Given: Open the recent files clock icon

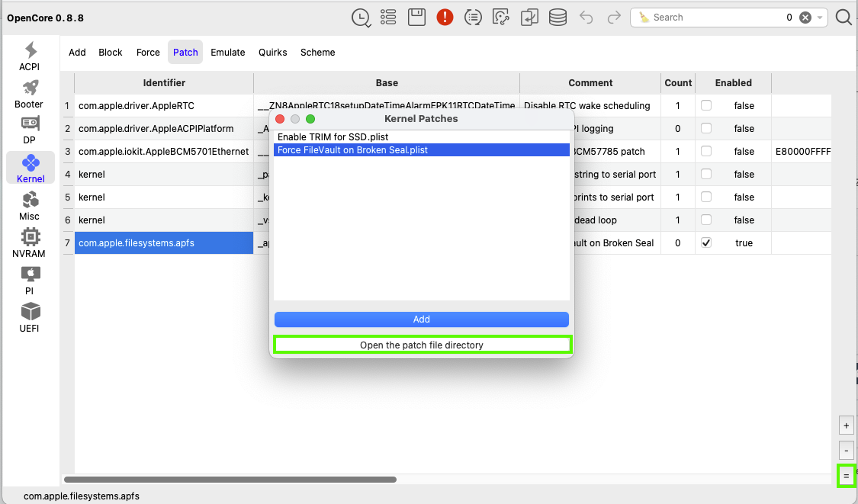Looking at the screenshot, I should pyautogui.click(x=361, y=18).
